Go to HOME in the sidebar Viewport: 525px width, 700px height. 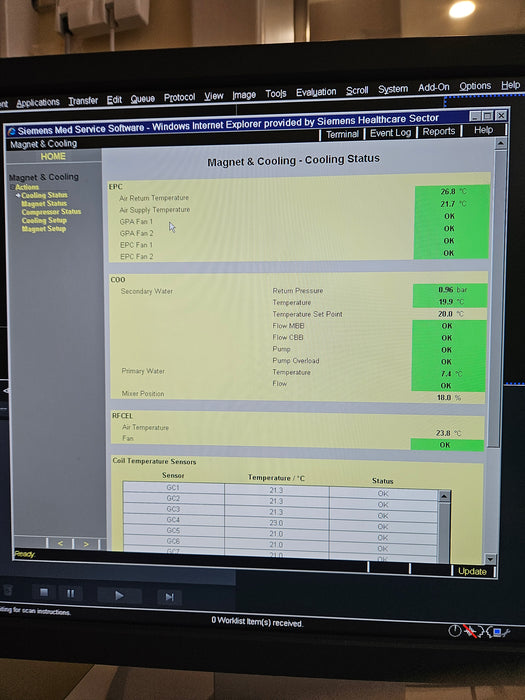coord(53,156)
